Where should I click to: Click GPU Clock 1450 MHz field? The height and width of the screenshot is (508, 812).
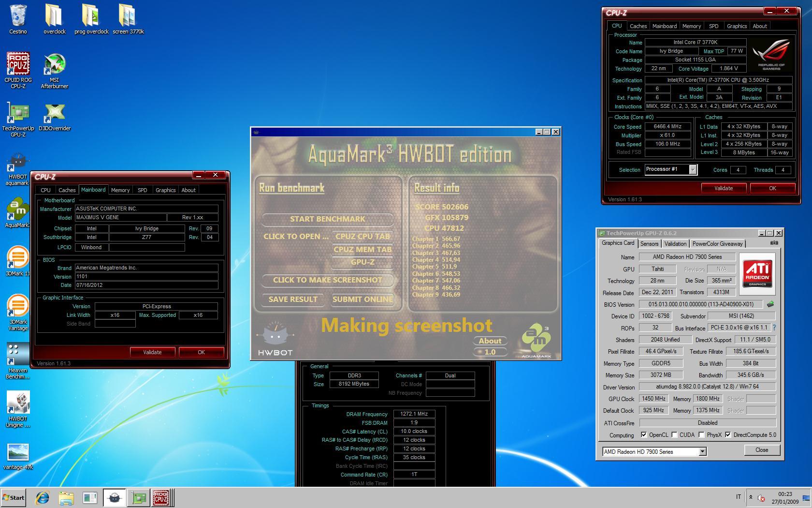click(x=653, y=399)
